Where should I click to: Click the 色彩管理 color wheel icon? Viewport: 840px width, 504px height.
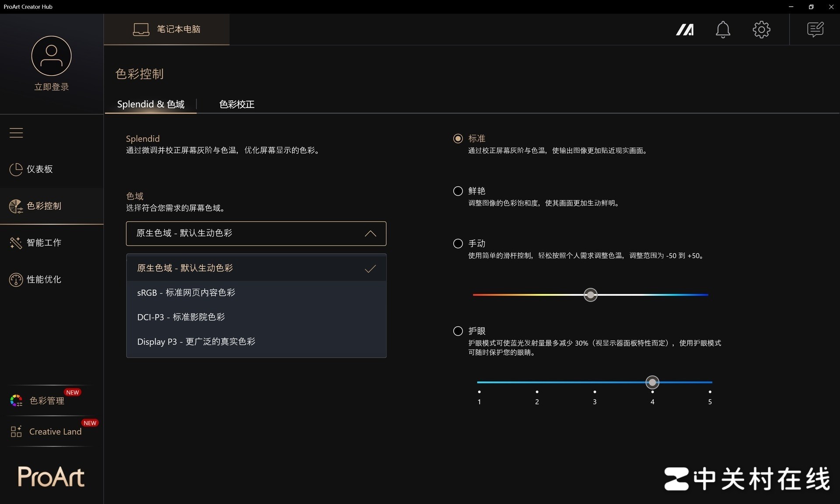click(16, 400)
